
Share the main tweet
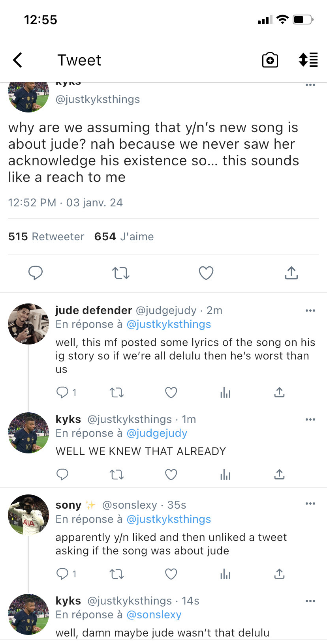pyautogui.click(x=291, y=273)
